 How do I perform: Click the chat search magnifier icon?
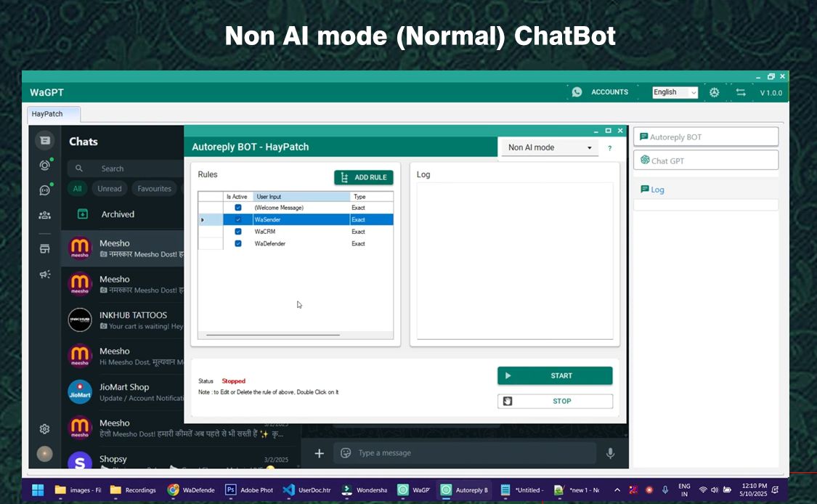coord(78,168)
